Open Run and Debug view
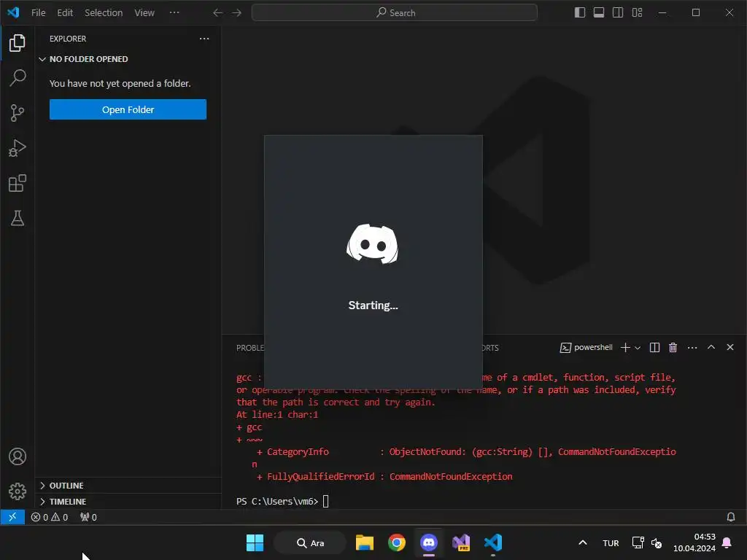This screenshot has height=560, width=747. click(x=18, y=148)
